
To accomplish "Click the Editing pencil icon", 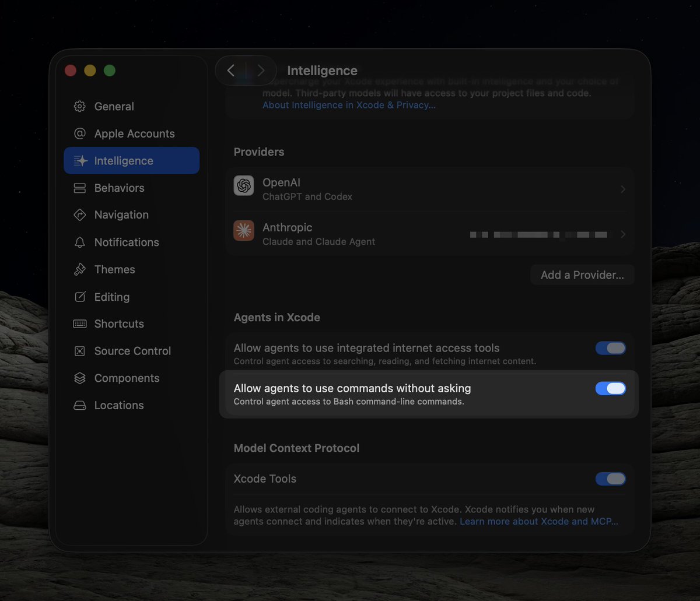I will [80, 297].
